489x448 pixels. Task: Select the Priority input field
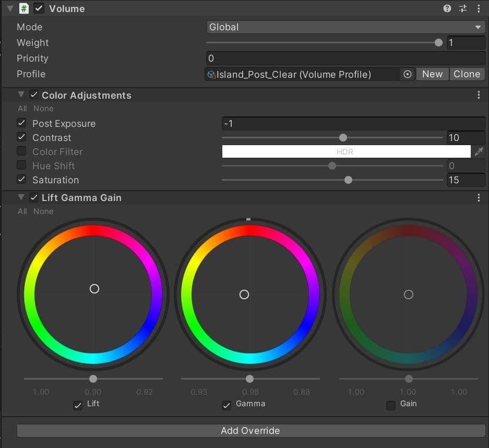click(345, 58)
